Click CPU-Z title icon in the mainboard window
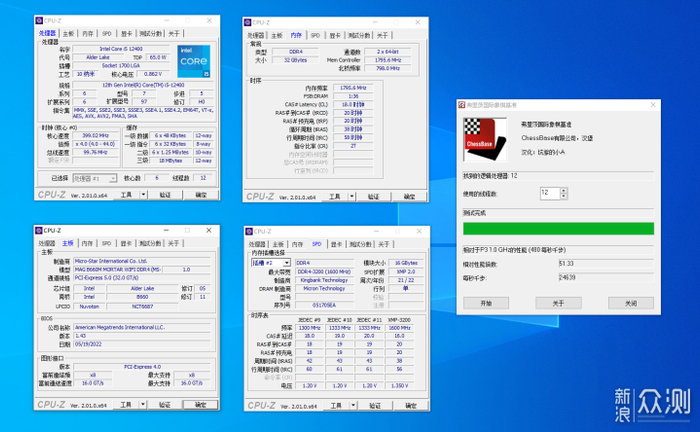This screenshot has width=700, height=432. coord(40,230)
